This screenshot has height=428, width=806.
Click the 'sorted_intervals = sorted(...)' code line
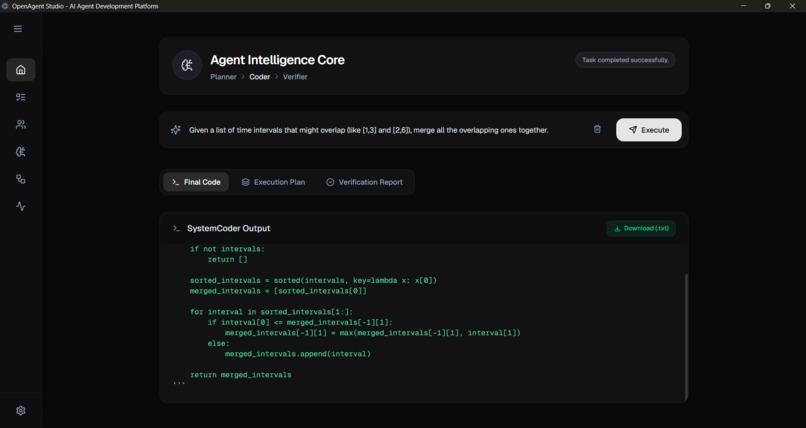point(314,281)
